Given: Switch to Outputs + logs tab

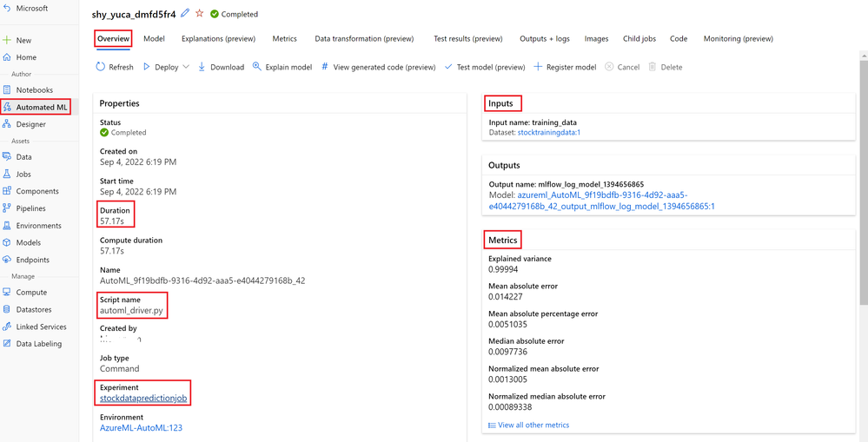Looking at the screenshot, I should [x=545, y=39].
